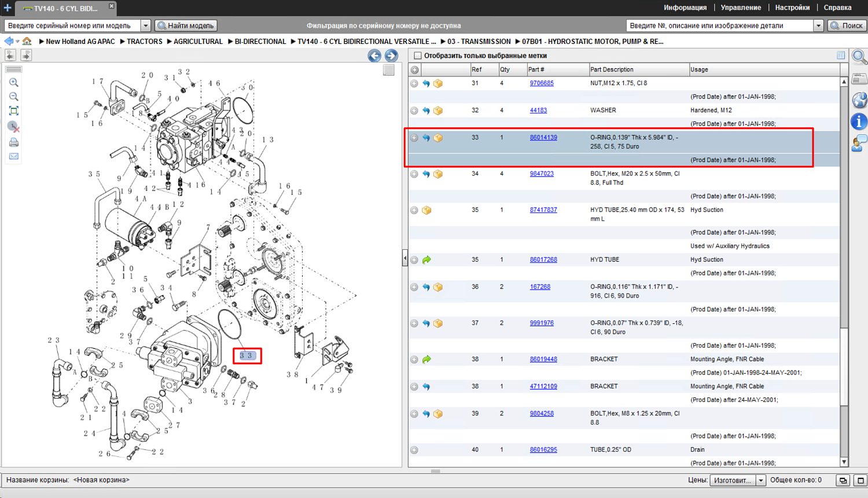
Task: Expand the serial number or model dropdown
Action: (x=146, y=25)
